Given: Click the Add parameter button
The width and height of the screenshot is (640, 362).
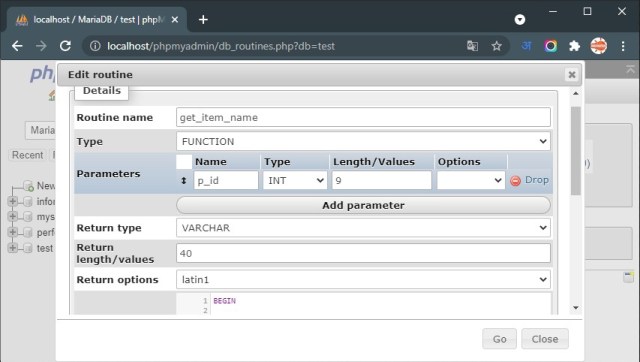Looking at the screenshot, I should (363, 205).
